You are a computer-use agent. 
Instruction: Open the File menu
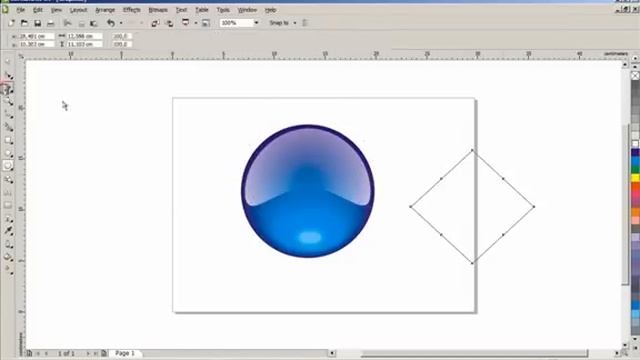(x=20, y=10)
